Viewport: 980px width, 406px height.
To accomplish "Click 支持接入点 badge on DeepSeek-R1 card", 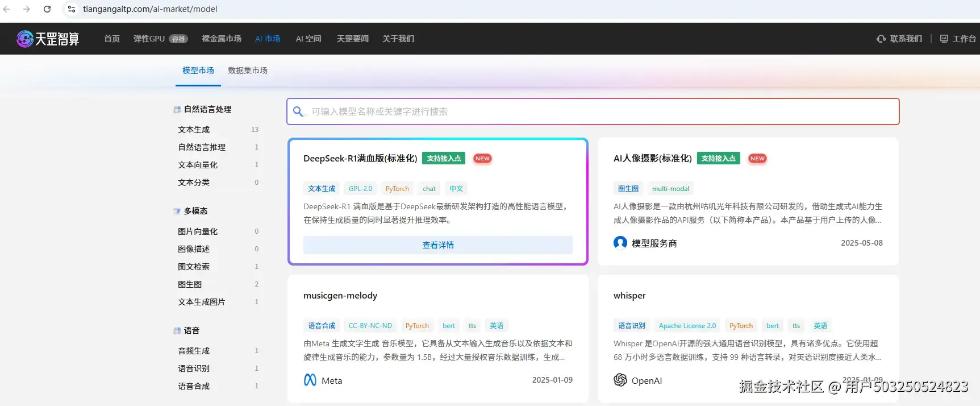I will [444, 158].
